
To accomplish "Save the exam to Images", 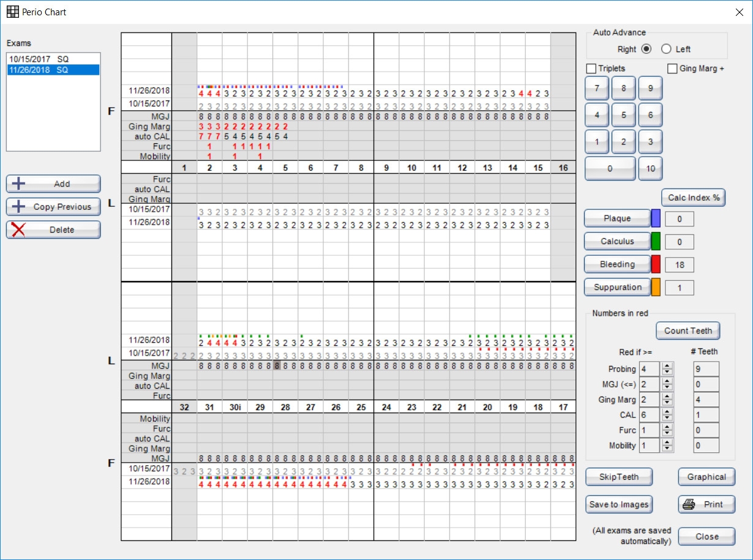I will coord(618,504).
